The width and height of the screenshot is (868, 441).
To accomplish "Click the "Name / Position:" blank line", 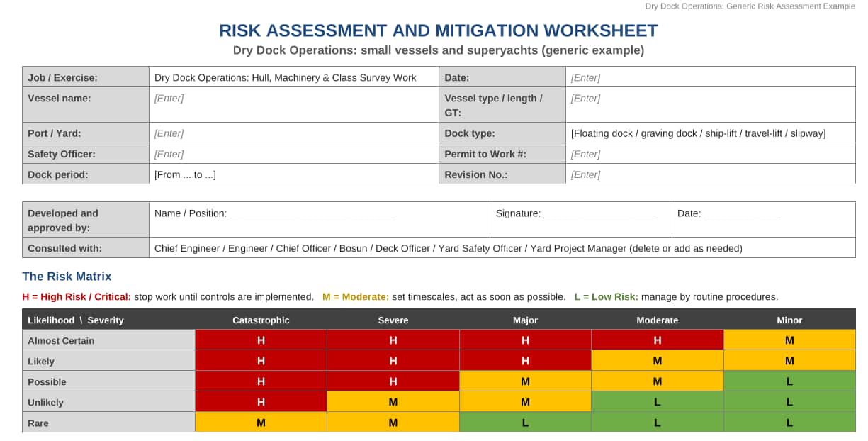I will [x=312, y=214].
